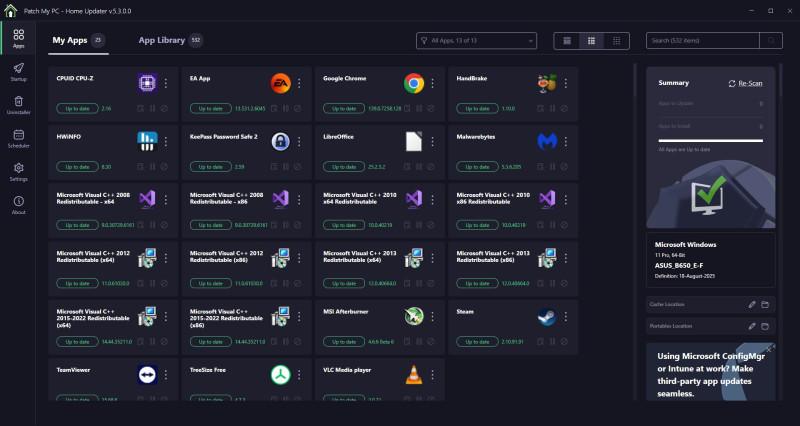
Task: Click the HandBrake app icon
Action: click(547, 83)
